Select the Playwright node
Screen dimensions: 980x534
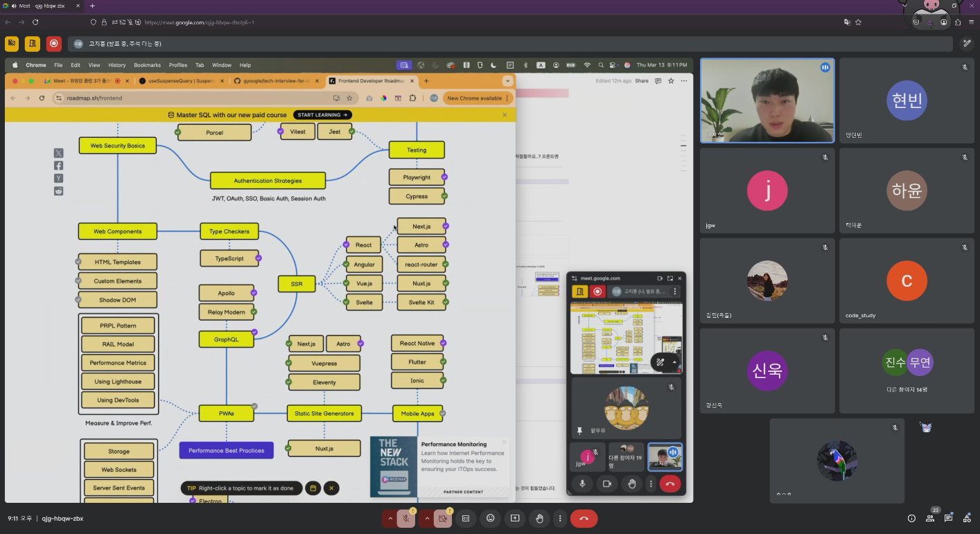coord(417,177)
